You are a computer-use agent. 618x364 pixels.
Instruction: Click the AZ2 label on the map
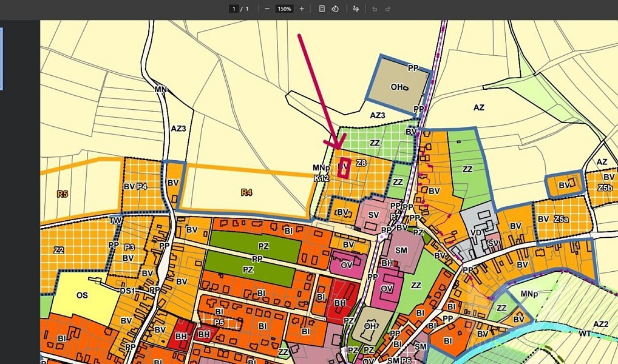600,324
